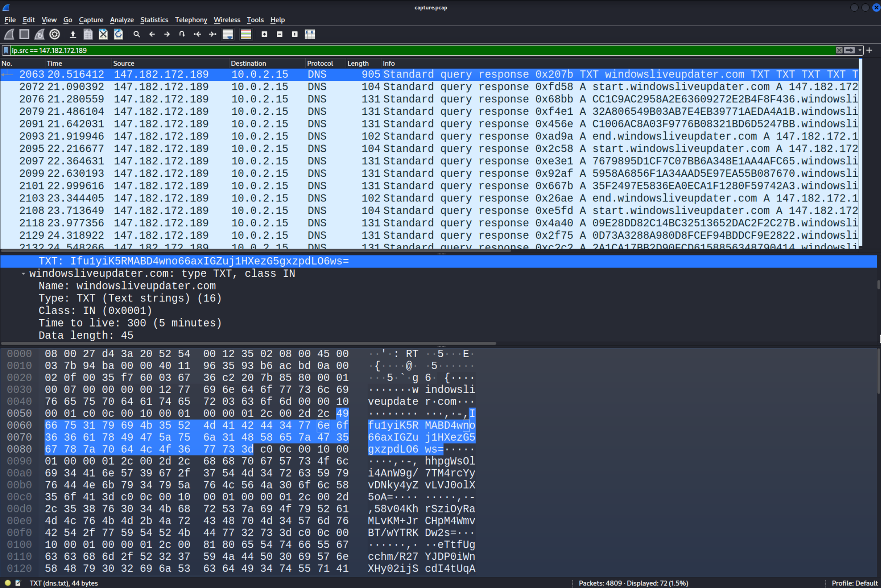The height and width of the screenshot is (588, 881).
Task: Zoom in main window text
Action: 264,34
